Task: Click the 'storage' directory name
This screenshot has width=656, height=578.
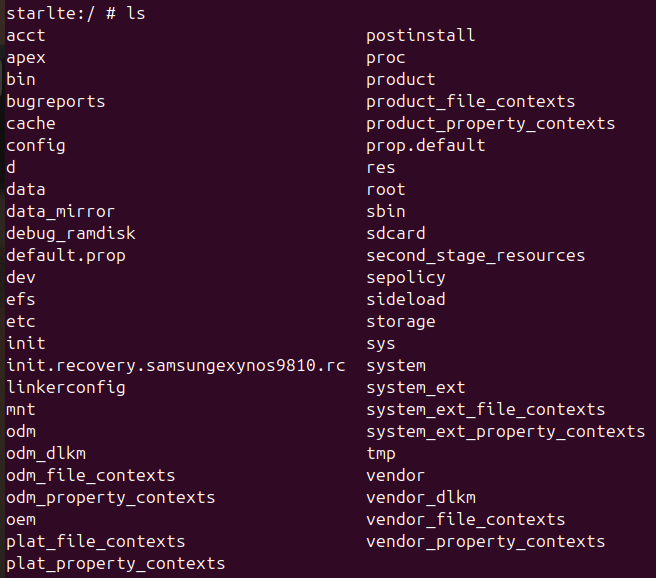Action: pos(401,322)
